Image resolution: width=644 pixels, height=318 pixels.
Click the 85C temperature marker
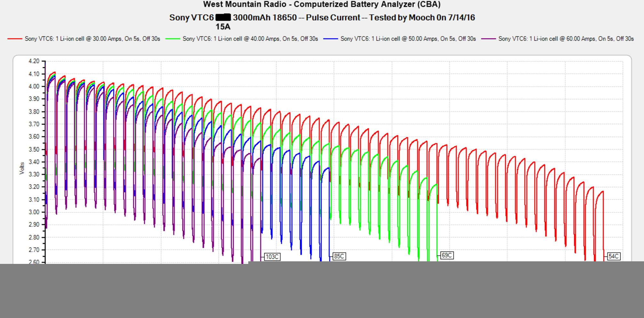[339, 256]
